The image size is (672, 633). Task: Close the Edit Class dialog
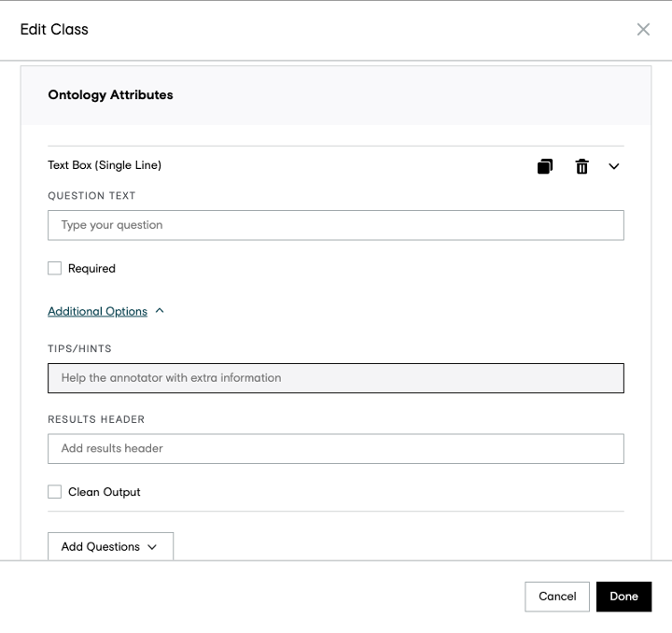click(643, 30)
